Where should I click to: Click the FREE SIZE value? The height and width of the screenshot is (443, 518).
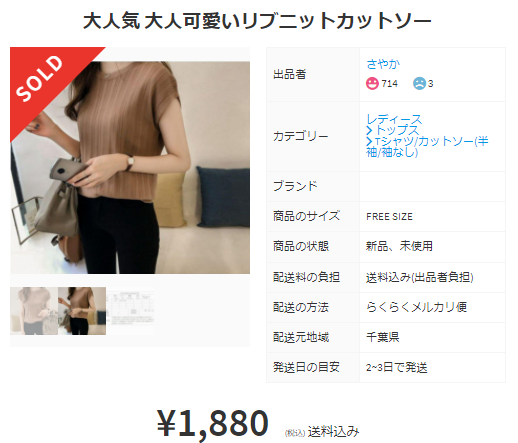[x=389, y=217]
